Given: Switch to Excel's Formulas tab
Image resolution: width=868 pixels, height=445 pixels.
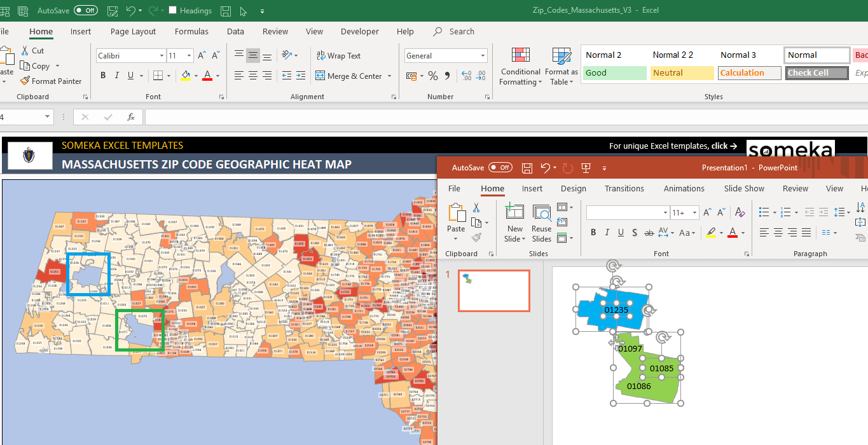Looking at the screenshot, I should [191, 31].
